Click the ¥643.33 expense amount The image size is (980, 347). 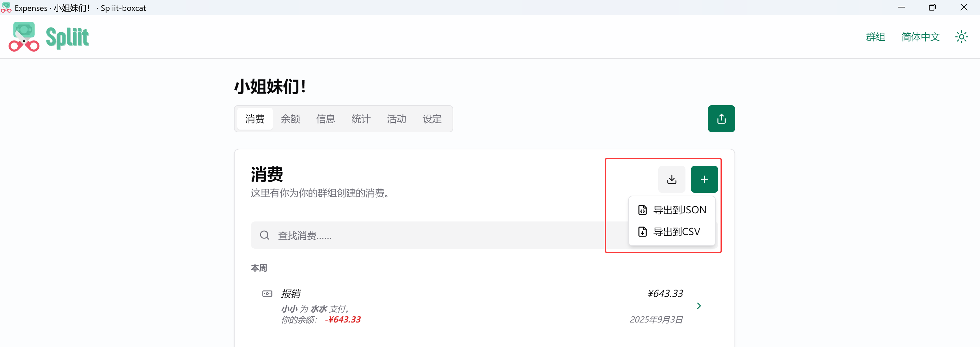click(x=665, y=293)
